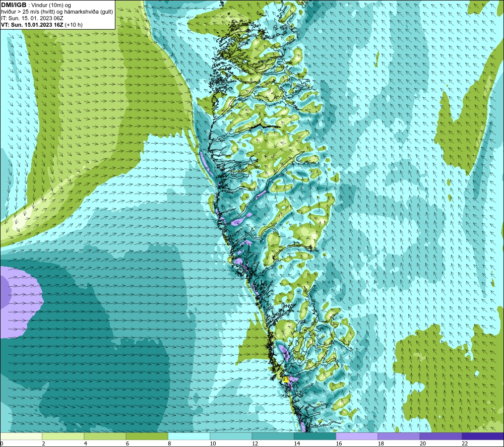Select the 20-22 m/s violet legend swatch
504x447 pixels.
(440, 436)
